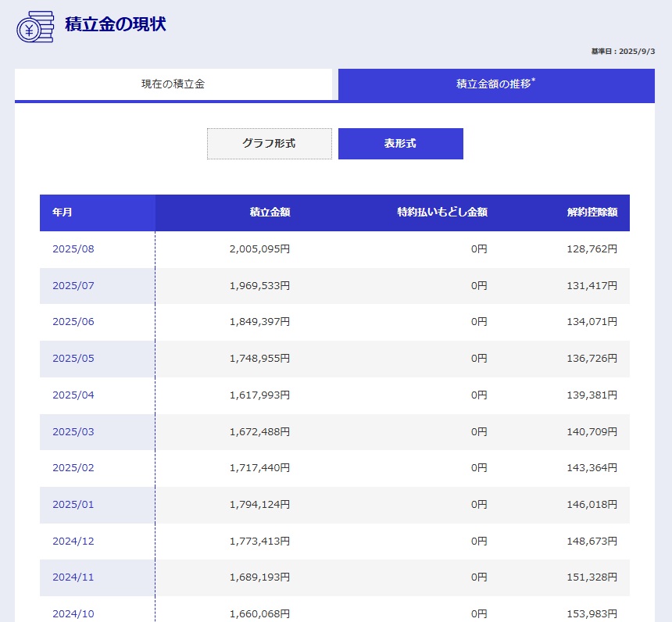Click the 積立金の現状 page heading
Screen dimensions: 672x622
pos(115,24)
